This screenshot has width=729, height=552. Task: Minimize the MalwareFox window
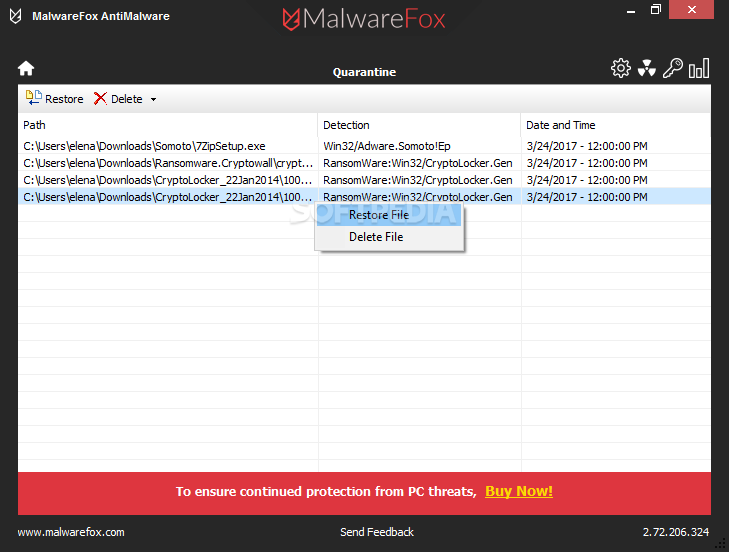[x=631, y=10]
